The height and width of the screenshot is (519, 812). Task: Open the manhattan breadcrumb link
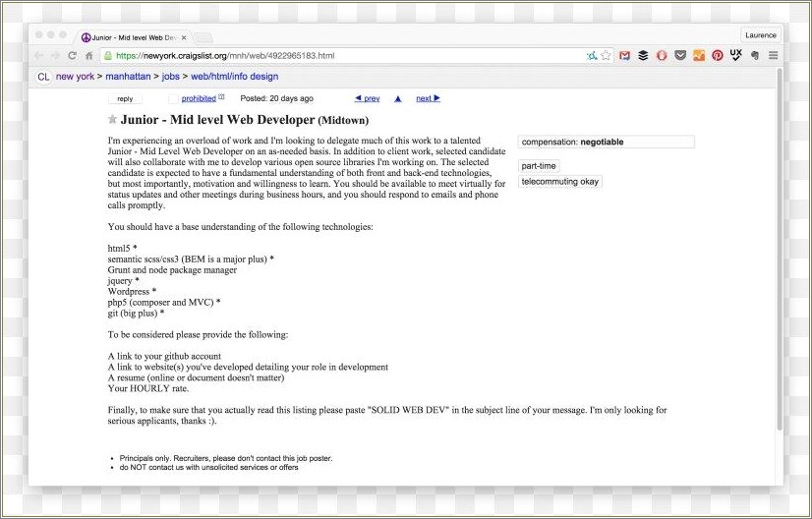point(128,76)
